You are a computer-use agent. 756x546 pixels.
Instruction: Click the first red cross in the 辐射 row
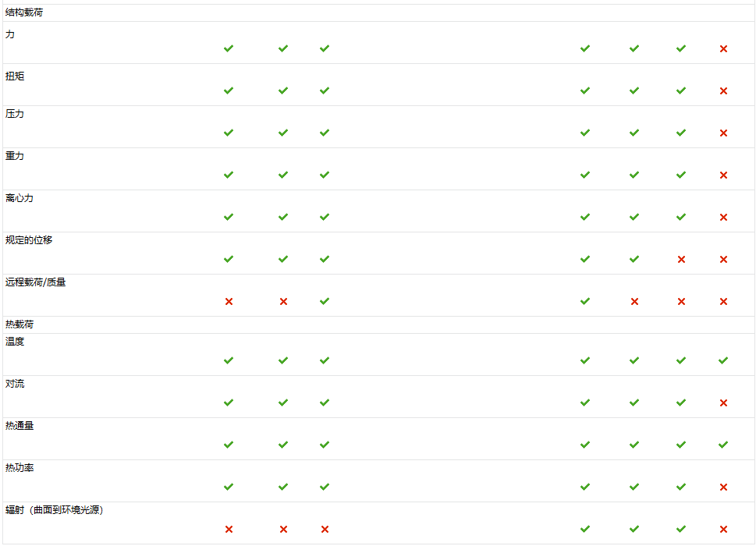coord(229,530)
